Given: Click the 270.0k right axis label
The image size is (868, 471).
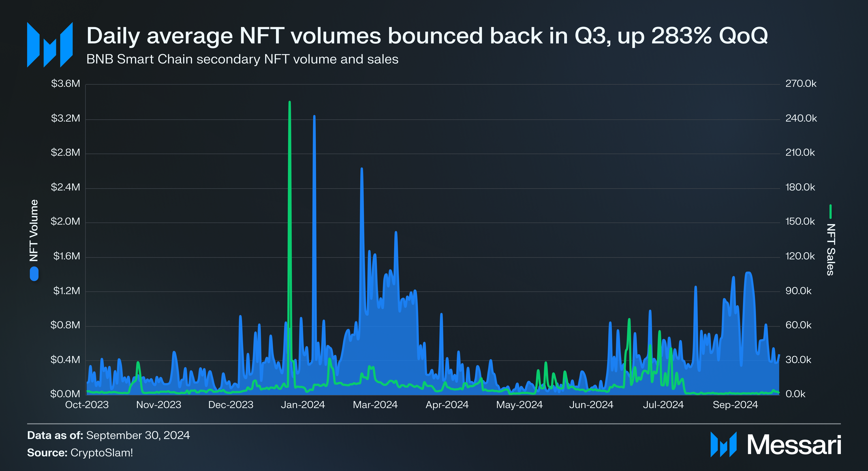Looking at the screenshot, I should [801, 84].
